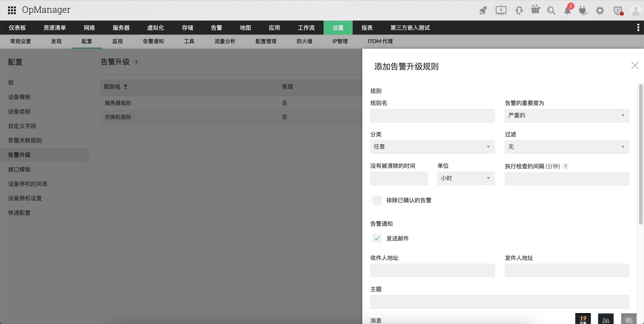Open the support headset icon
The width and height of the screenshot is (644, 324).
coord(519,11)
